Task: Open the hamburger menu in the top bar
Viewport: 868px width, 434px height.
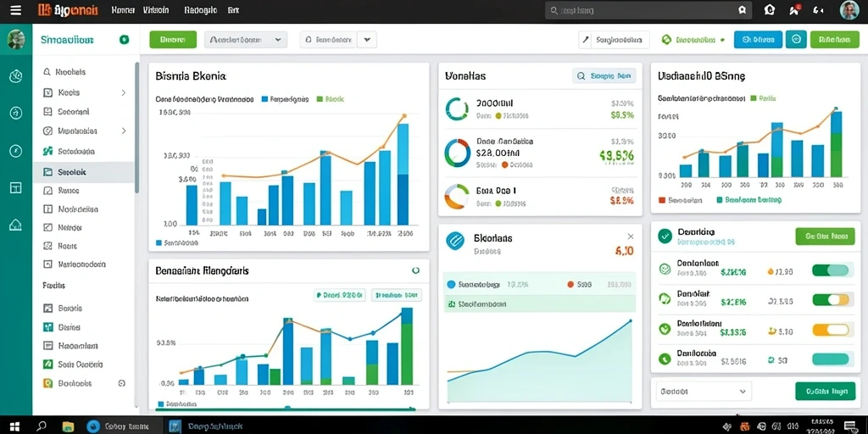Action: (16, 10)
